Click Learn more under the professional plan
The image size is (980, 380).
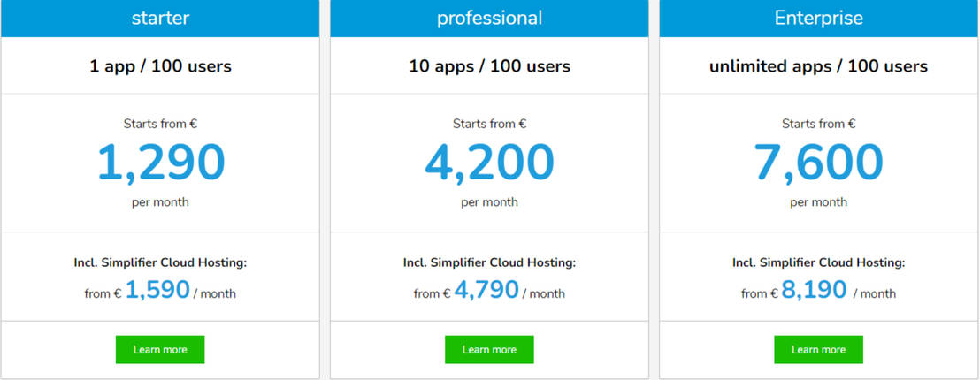tap(489, 349)
